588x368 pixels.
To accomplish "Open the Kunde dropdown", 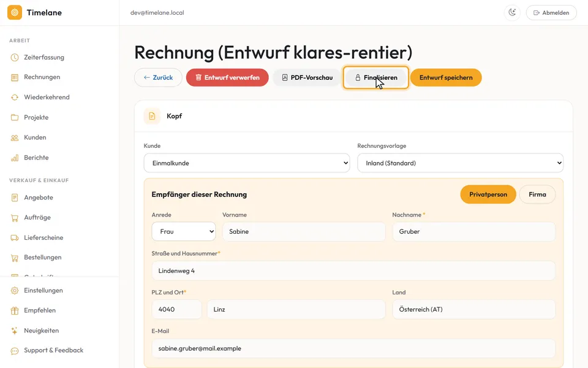I will pyautogui.click(x=247, y=163).
